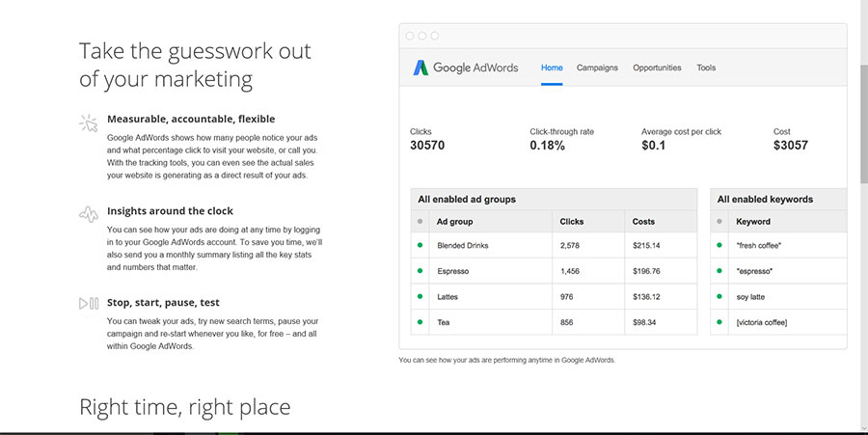Image resolution: width=868 pixels, height=435 pixels.
Task: Select the Tools tab
Action: [x=706, y=68]
